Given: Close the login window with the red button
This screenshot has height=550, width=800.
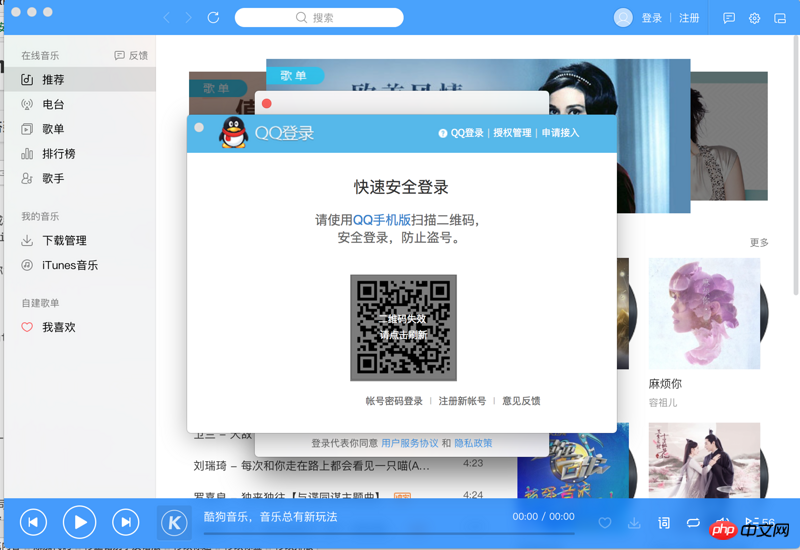Looking at the screenshot, I should tap(266, 104).
